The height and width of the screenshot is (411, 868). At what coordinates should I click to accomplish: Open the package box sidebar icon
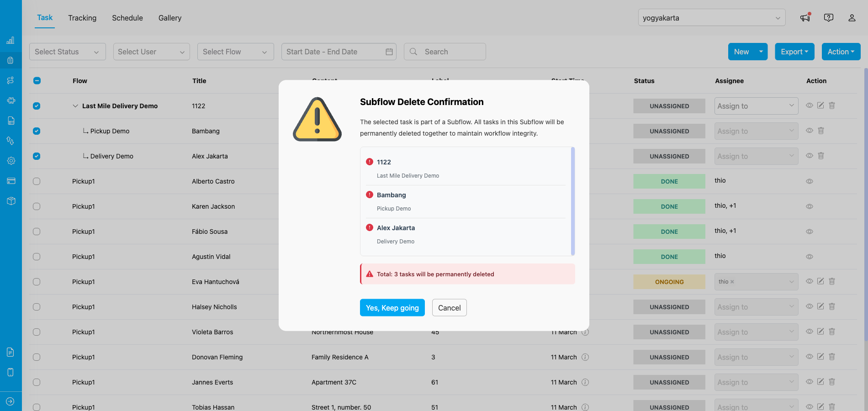tap(11, 201)
